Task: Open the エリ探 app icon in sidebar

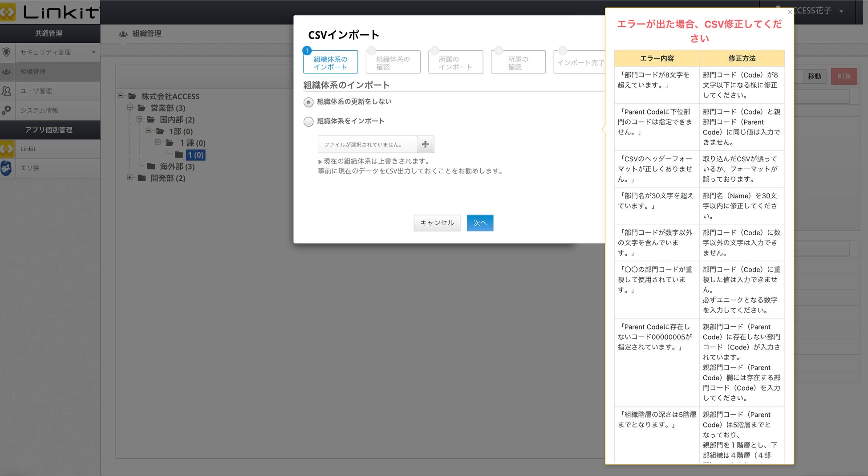Action: pyautogui.click(x=7, y=168)
